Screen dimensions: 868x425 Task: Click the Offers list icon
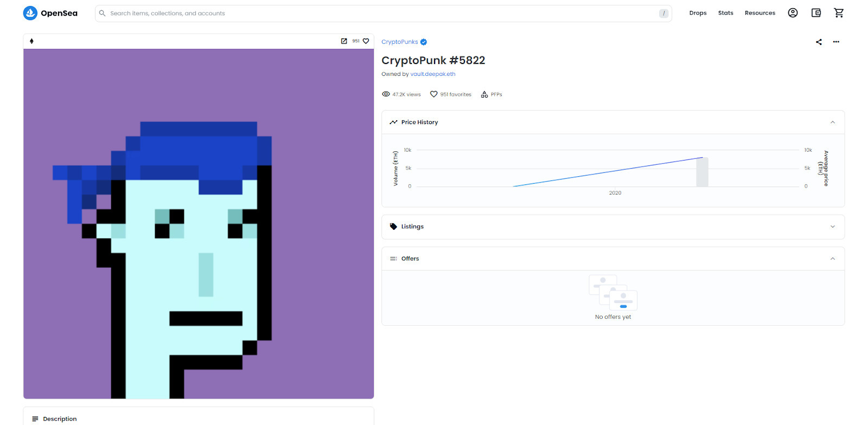(x=393, y=259)
